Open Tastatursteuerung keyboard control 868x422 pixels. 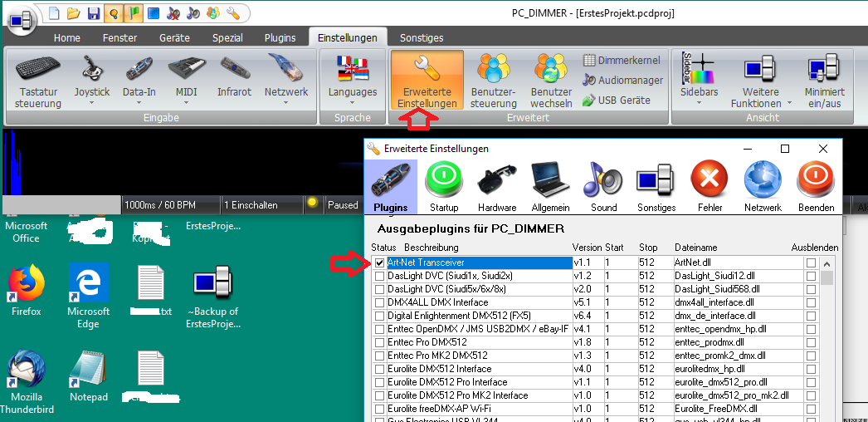coord(38,81)
